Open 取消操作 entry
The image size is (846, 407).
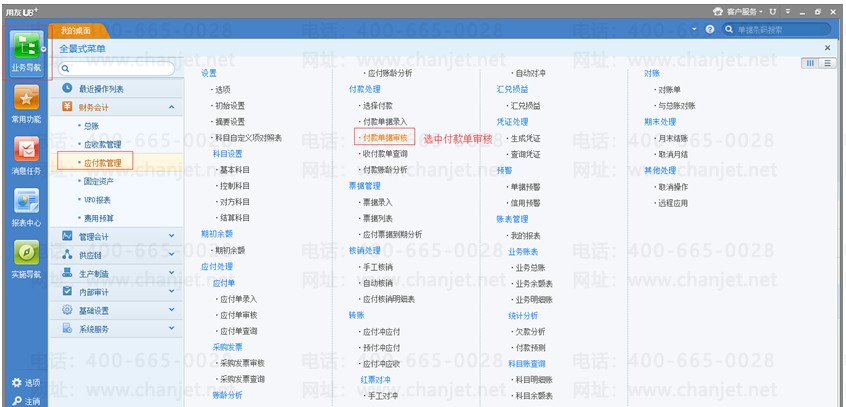[x=673, y=187]
